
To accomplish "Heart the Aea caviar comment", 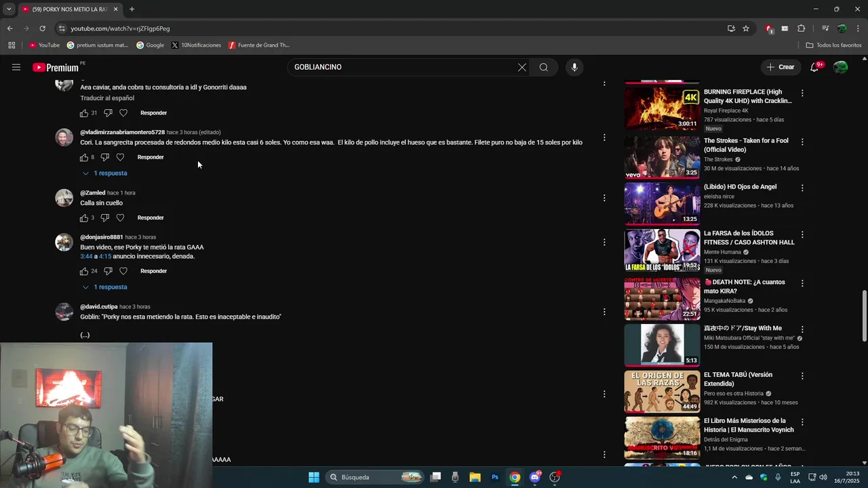I will 123,113.
